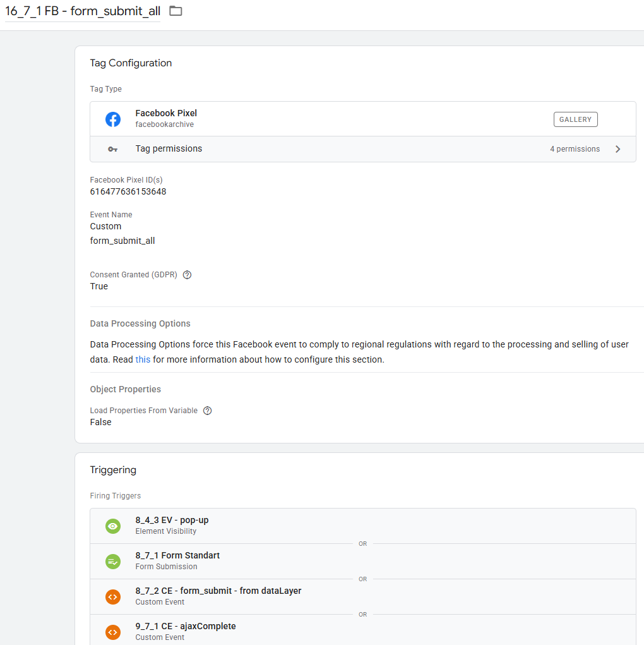644x645 pixels.
Task: Click the Tag Configuration section heading
Action: coord(131,63)
